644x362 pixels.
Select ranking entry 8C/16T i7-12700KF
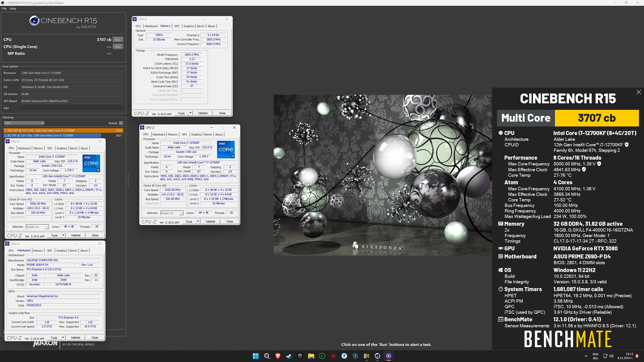63,135
